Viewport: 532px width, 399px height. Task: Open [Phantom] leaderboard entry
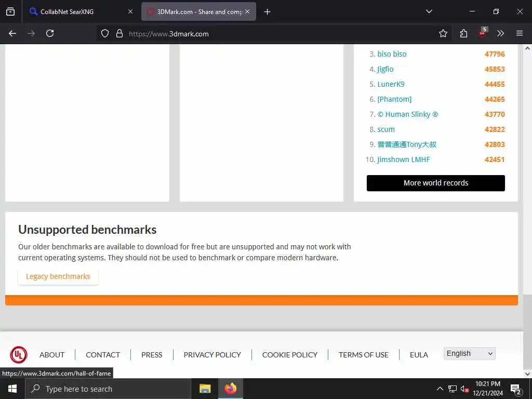click(x=394, y=99)
